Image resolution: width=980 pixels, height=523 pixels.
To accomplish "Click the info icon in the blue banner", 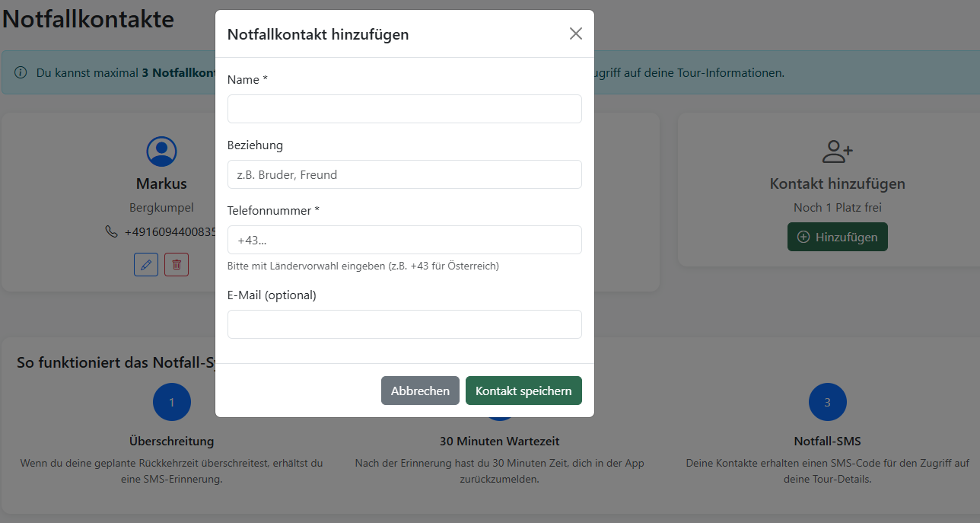I will [21, 73].
